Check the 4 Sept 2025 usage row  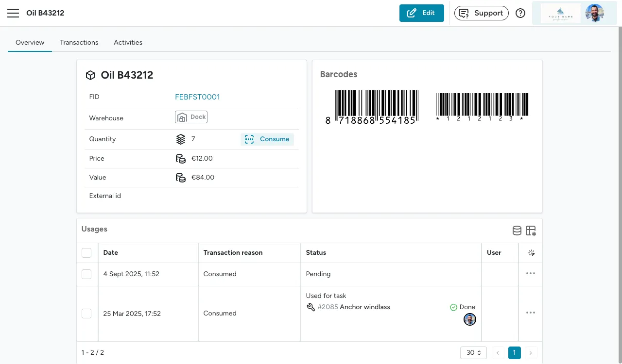coord(86,274)
